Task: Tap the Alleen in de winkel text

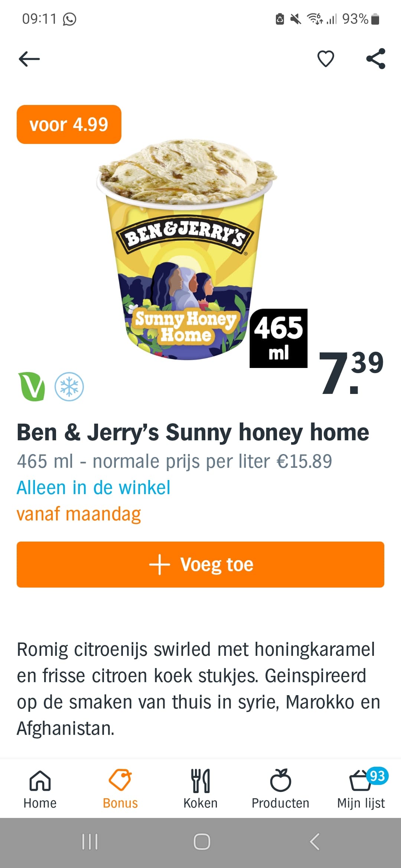Action: [x=94, y=487]
